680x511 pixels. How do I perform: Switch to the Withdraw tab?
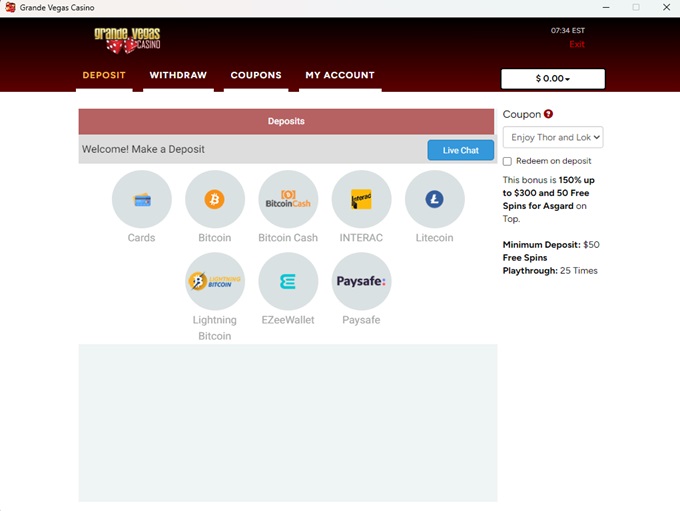click(x=178, y=75)
